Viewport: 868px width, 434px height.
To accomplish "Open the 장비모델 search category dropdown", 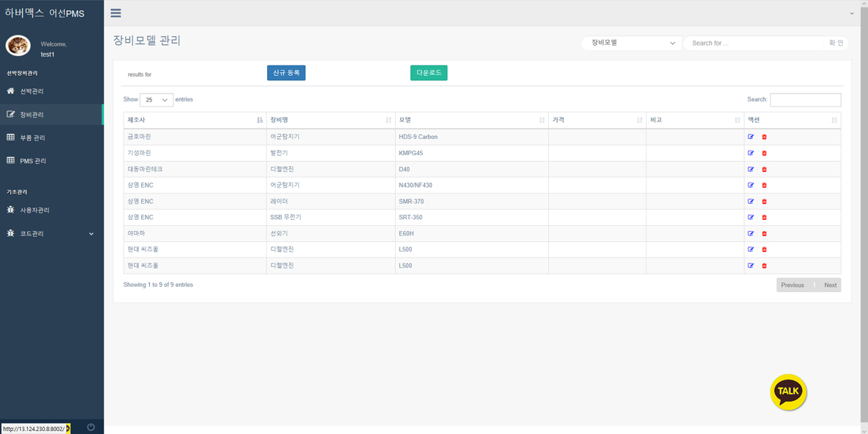I will pos(632,43).
